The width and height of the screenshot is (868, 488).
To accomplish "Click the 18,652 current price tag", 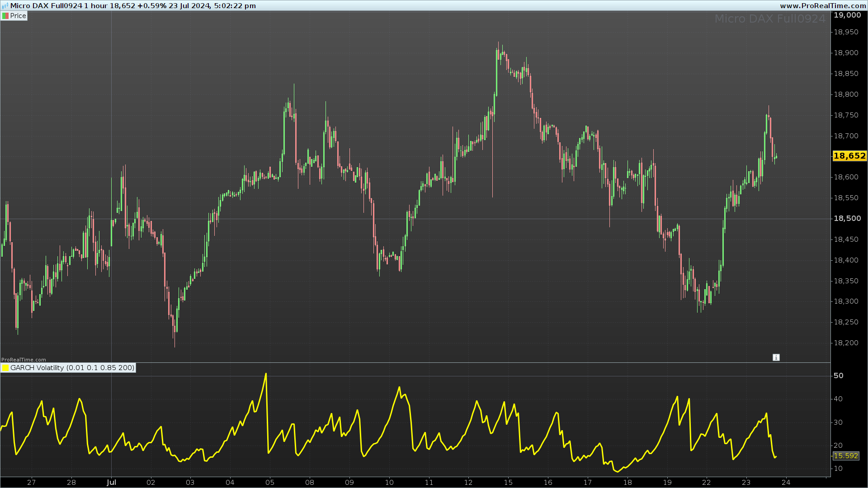I will coord(849,156).
